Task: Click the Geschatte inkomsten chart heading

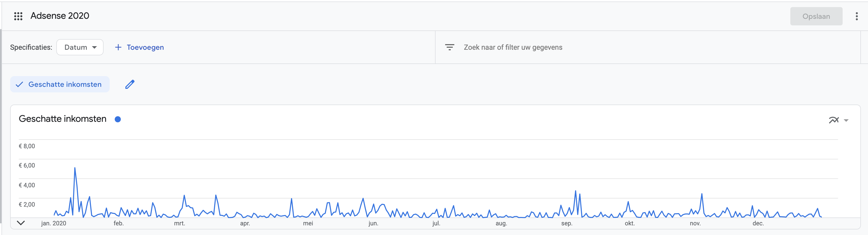Action: (63, 119)
